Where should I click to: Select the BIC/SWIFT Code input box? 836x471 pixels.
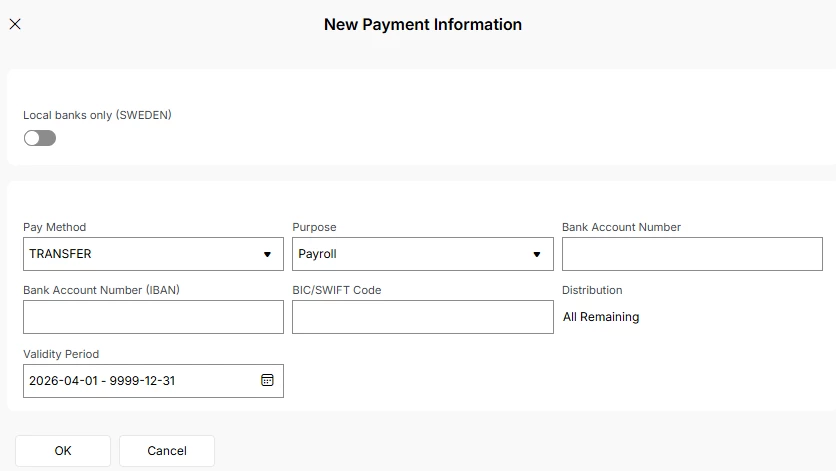pyautogui.click(x=422, y=317)
